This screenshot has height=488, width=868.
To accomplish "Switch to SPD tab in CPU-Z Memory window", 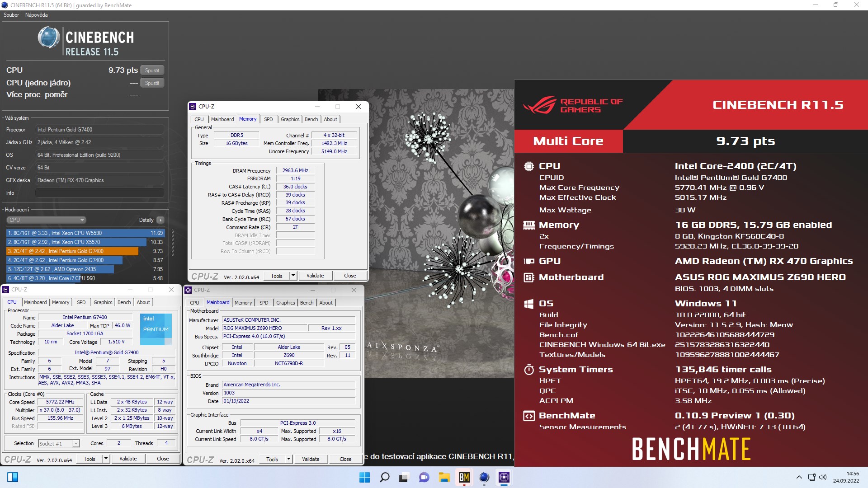I will pos(269,119).
